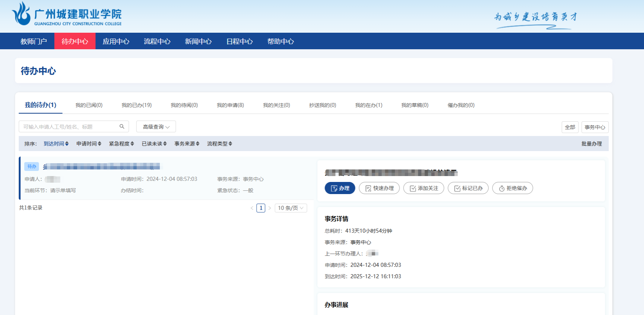This screenshot has width=644, height=315.
Task: Open the 10 条/页 page size dropdown
Action: (290, 208)
